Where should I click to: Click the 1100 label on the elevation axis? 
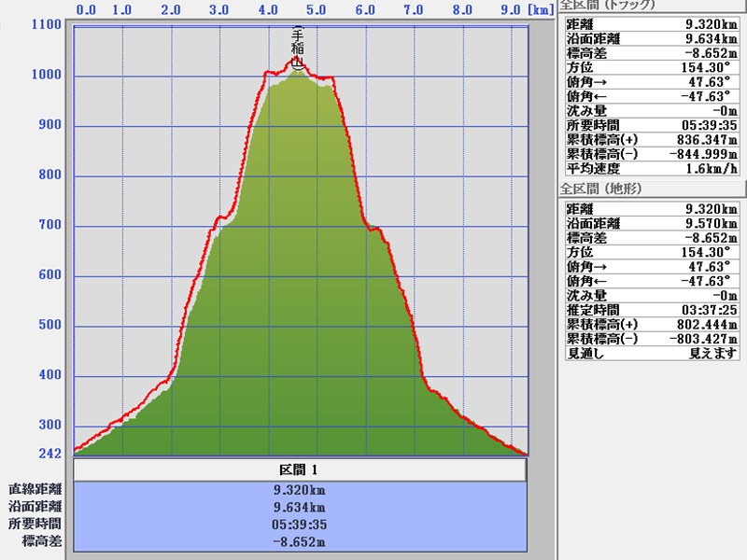[45, 25]
